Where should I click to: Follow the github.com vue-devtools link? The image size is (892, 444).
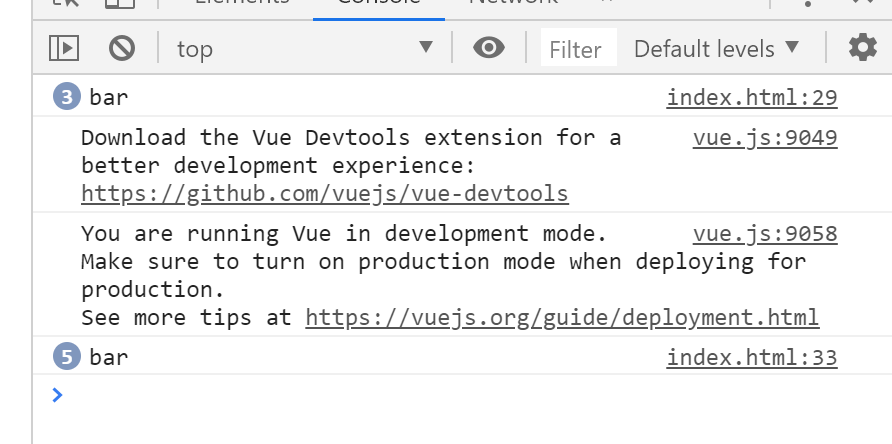click(x=325, y=193)
